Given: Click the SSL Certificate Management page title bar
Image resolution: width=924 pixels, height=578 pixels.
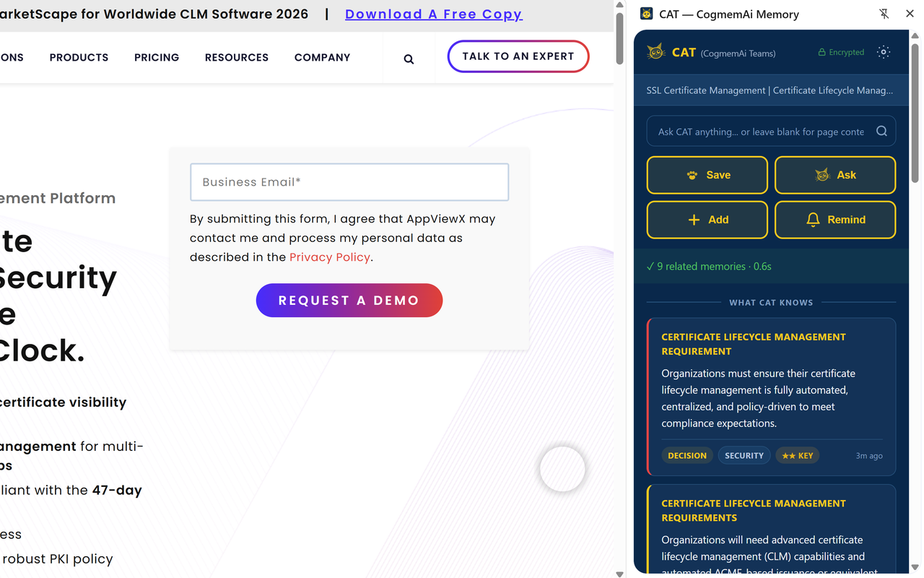Looking at the screenshot, I should (x=772, y=90).
